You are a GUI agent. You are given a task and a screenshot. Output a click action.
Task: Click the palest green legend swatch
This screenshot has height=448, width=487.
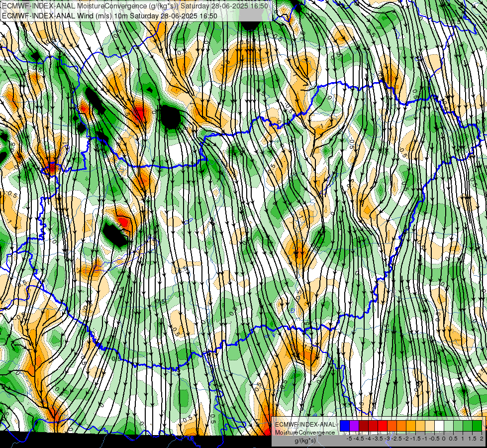click(x=449, y=426)
